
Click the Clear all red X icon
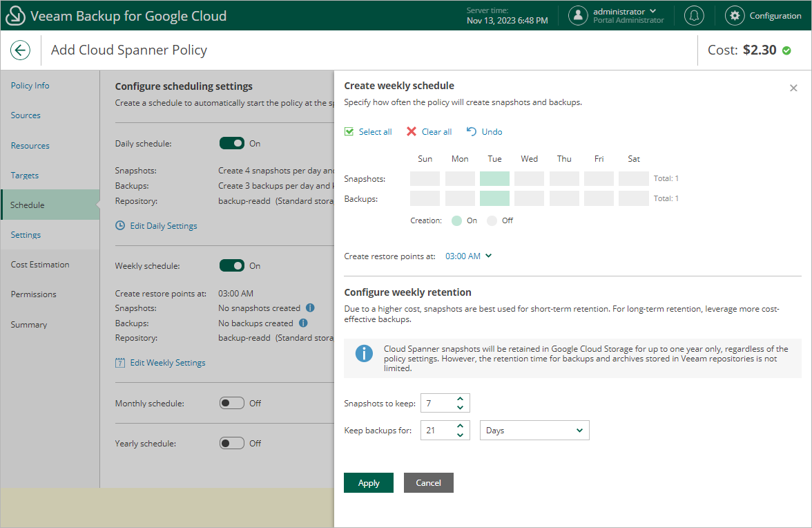pyautogui.click(x=412, y=132)
